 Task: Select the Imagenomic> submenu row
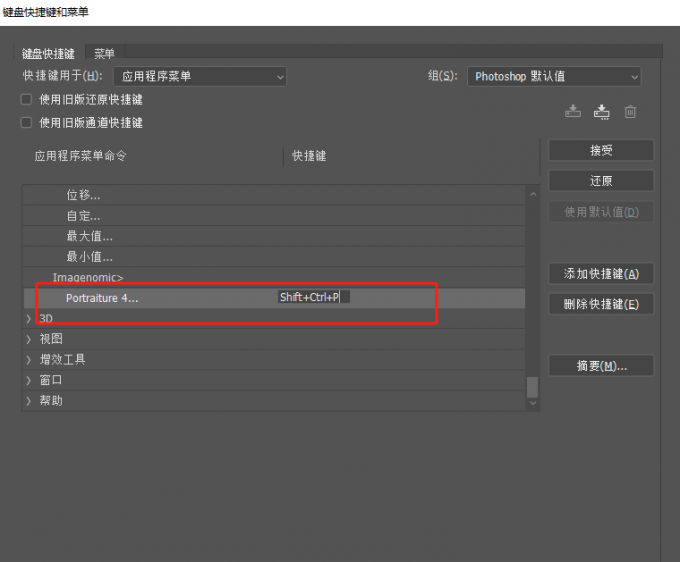click(x=274, y=277)
